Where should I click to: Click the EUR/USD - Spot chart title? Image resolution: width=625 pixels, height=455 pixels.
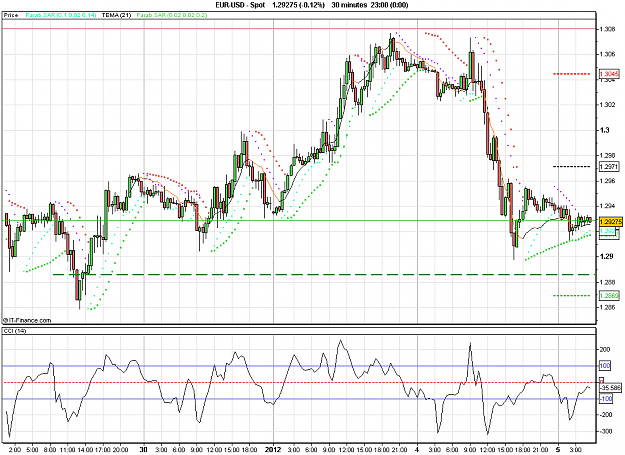(240, 5)
